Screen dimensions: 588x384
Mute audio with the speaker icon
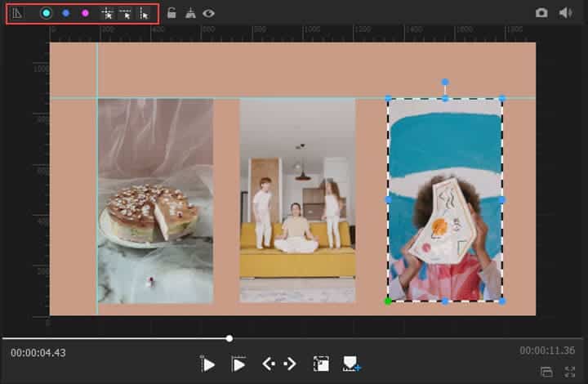pyautogui.click(x=564, y=13)
